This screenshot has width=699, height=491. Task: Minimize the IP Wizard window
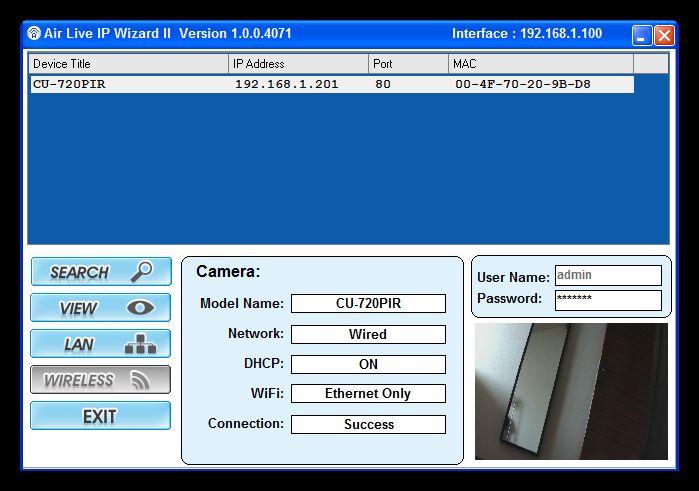642,35
